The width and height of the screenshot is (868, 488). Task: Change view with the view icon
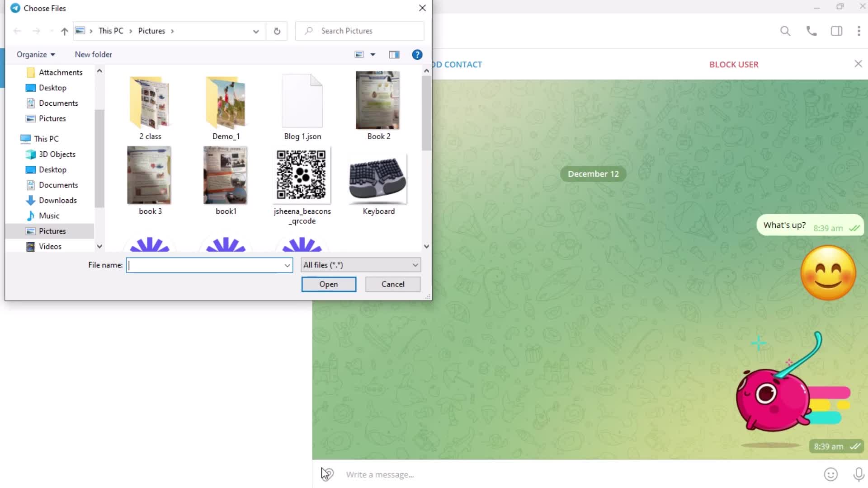click(359, 54)
